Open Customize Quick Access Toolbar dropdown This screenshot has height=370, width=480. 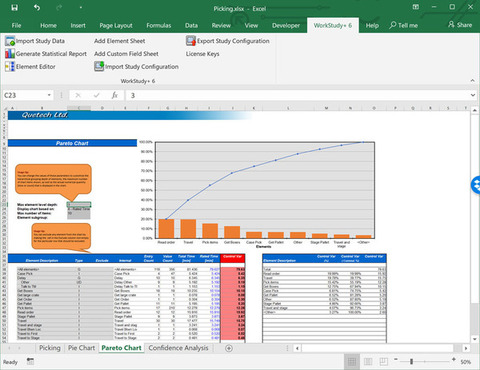tap(81, 7)
